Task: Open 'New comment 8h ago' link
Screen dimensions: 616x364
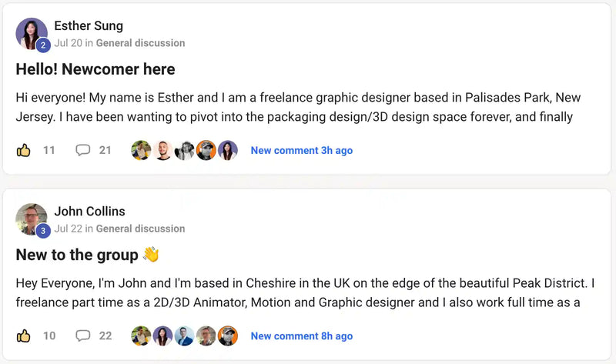Action: point(302,336)
